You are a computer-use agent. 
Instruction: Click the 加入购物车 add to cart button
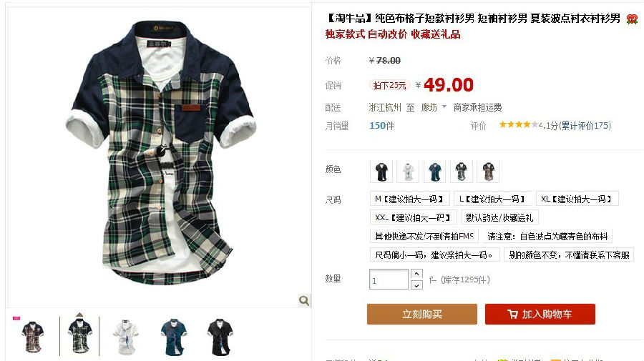click(x=540, y=315)
